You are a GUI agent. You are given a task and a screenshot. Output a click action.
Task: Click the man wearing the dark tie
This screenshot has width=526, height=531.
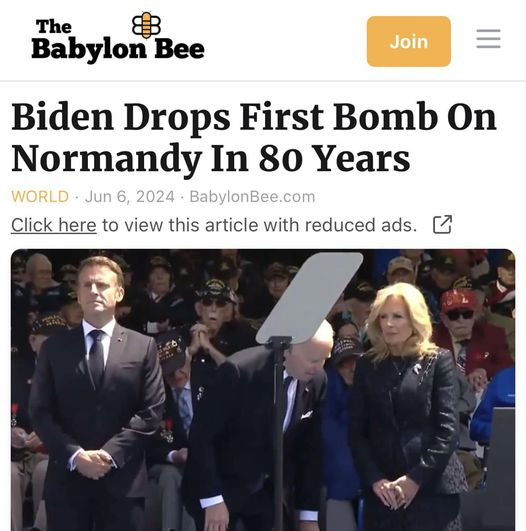tap(97, 393)
